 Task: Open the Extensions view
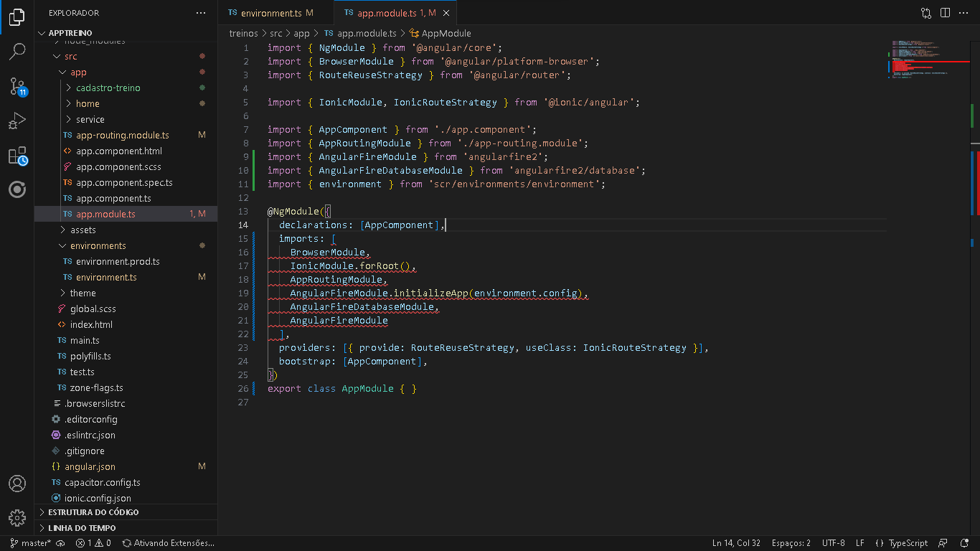coord(17,156)
